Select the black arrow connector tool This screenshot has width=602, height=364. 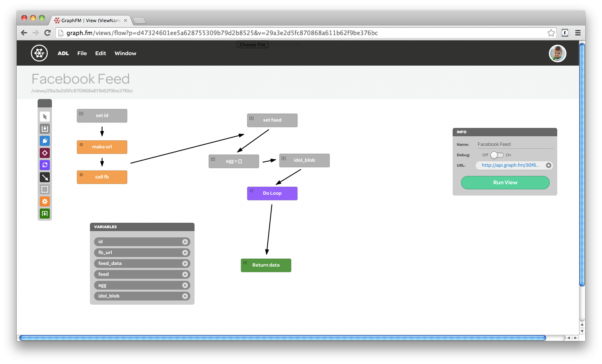45,177
